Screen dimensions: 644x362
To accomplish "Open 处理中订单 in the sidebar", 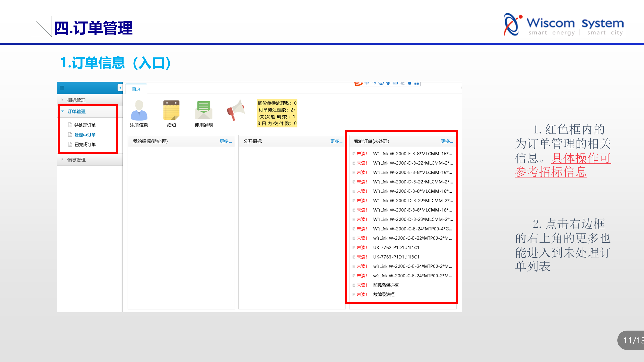I will [85, 135].
